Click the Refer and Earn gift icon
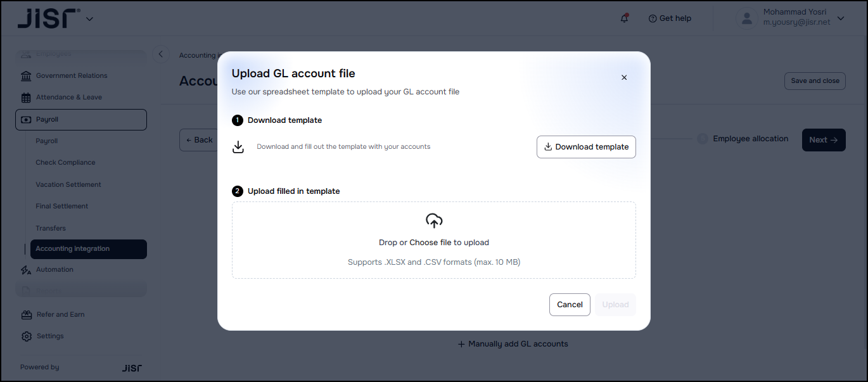The image size is (868, 382). [26, 315]
